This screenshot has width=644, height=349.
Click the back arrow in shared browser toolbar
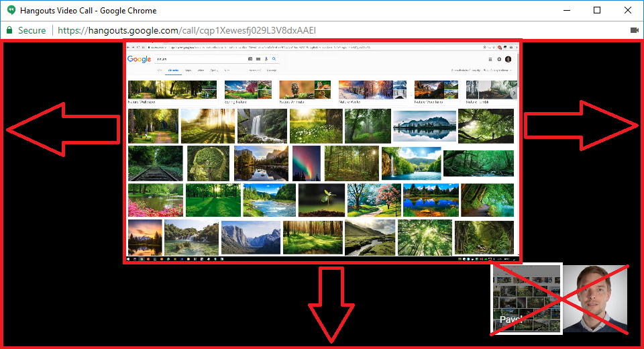click(128, 47)
